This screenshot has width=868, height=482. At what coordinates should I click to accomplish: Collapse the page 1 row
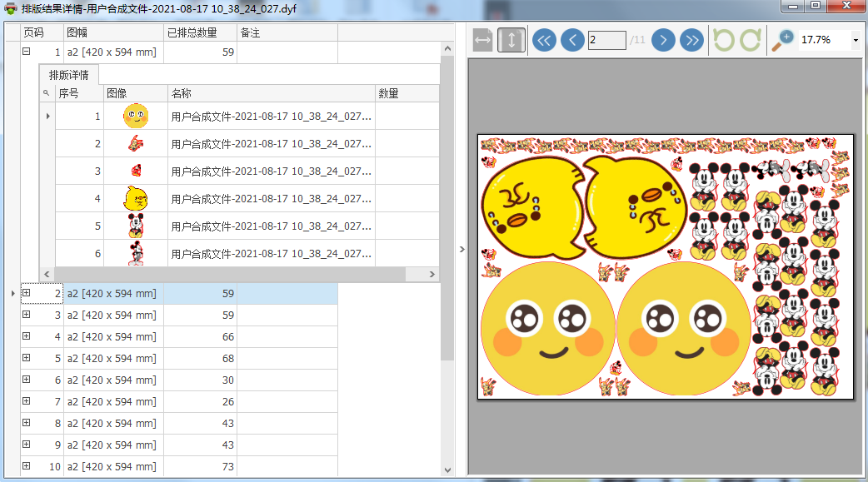click(26, 52)
